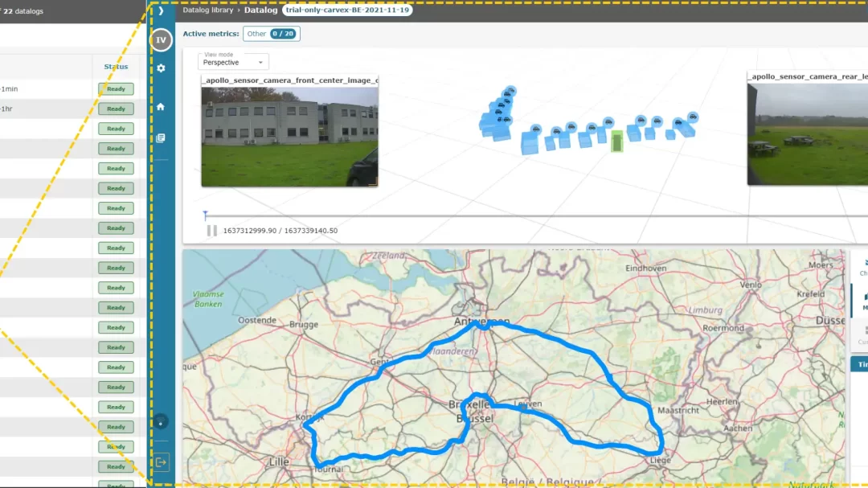Expand the sidebar with the top chevron
The image size is (868, 488).
point(161,11)
